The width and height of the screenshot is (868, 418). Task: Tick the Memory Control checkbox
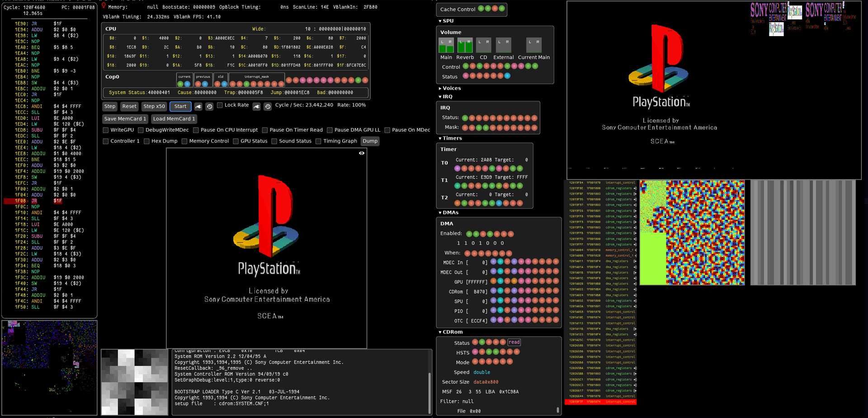click(x=184, y=141)
